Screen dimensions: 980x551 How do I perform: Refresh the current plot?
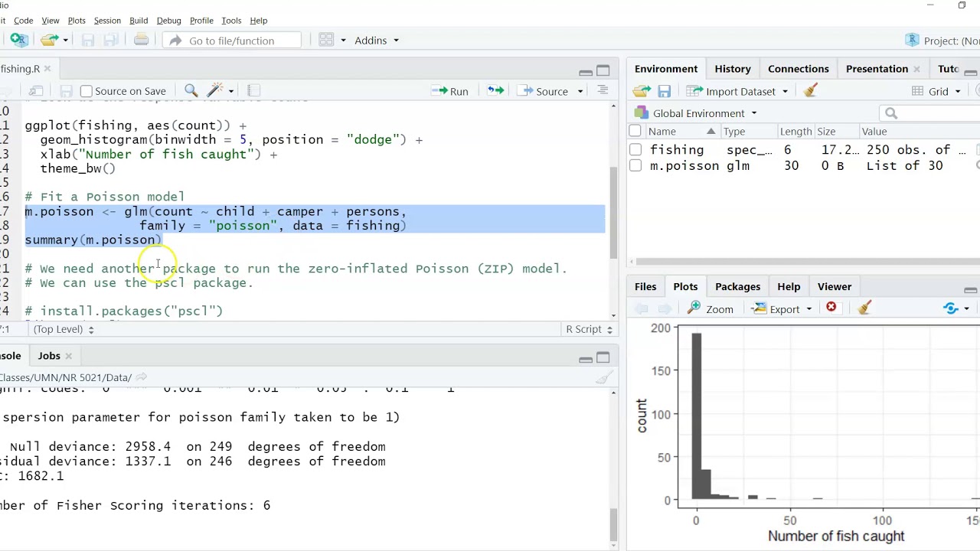[x=951, y=308]
